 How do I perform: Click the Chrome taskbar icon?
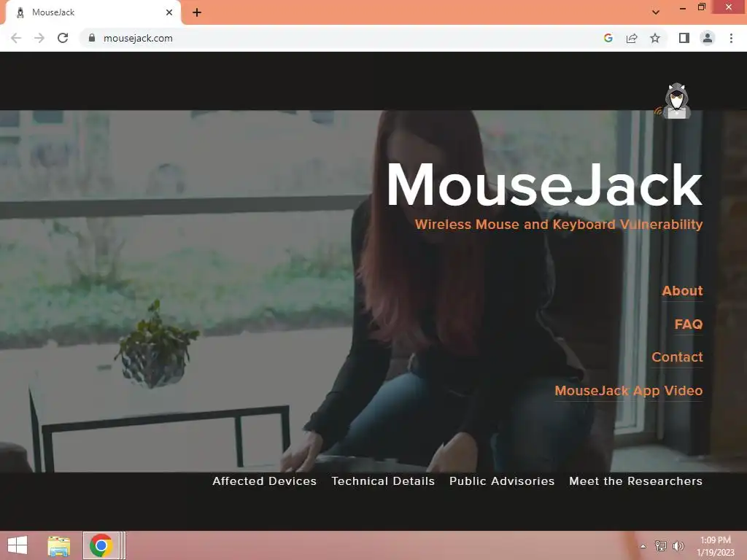coord(101,545)
